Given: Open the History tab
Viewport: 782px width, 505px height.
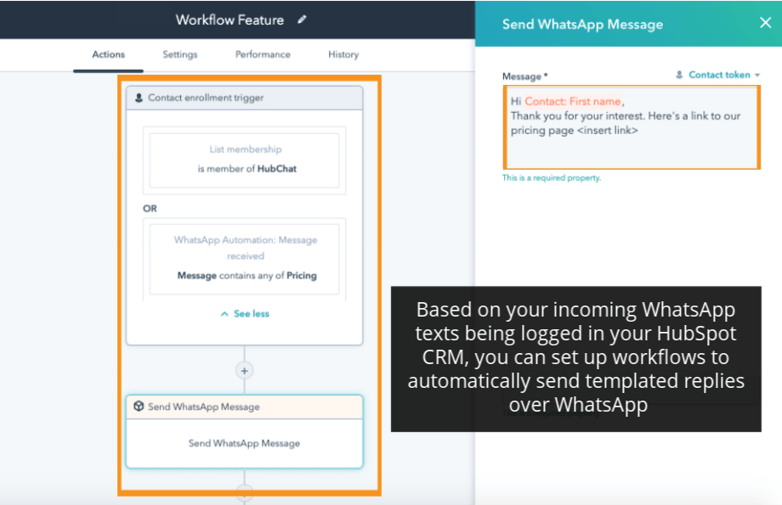Looking at the screenshot, I should pos(343,54).
